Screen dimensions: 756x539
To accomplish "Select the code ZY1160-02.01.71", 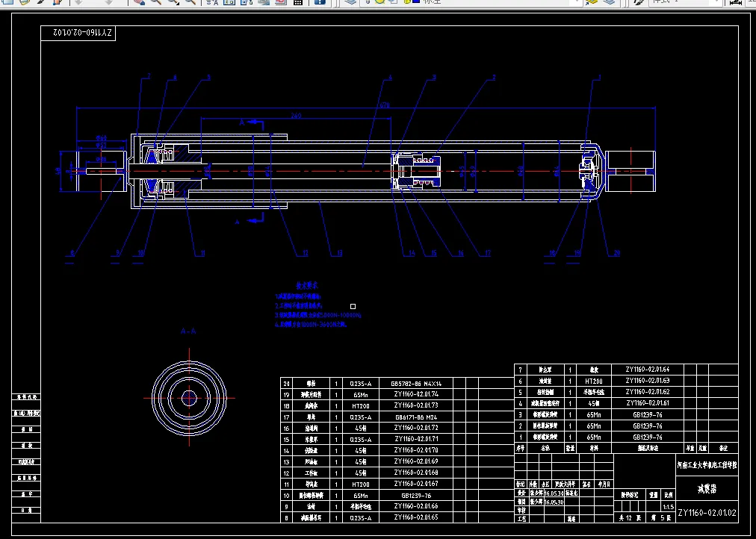I will coord(416,439).
